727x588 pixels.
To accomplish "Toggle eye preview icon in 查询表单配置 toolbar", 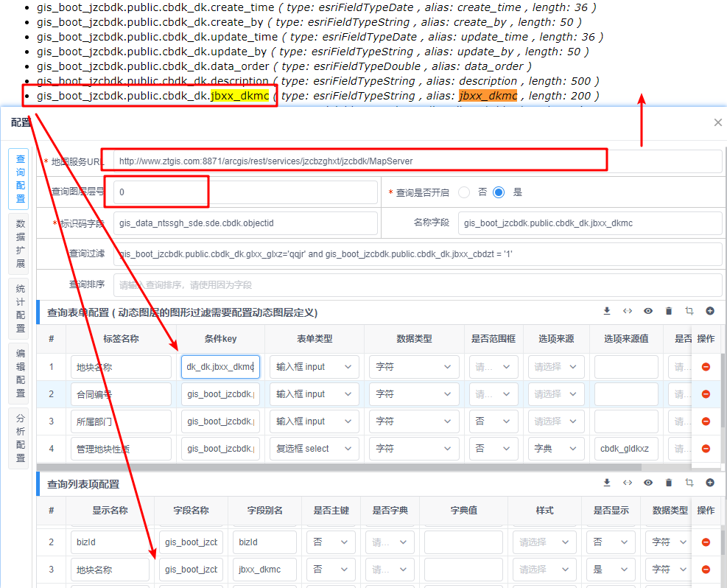I will click(x=648, y=312).
